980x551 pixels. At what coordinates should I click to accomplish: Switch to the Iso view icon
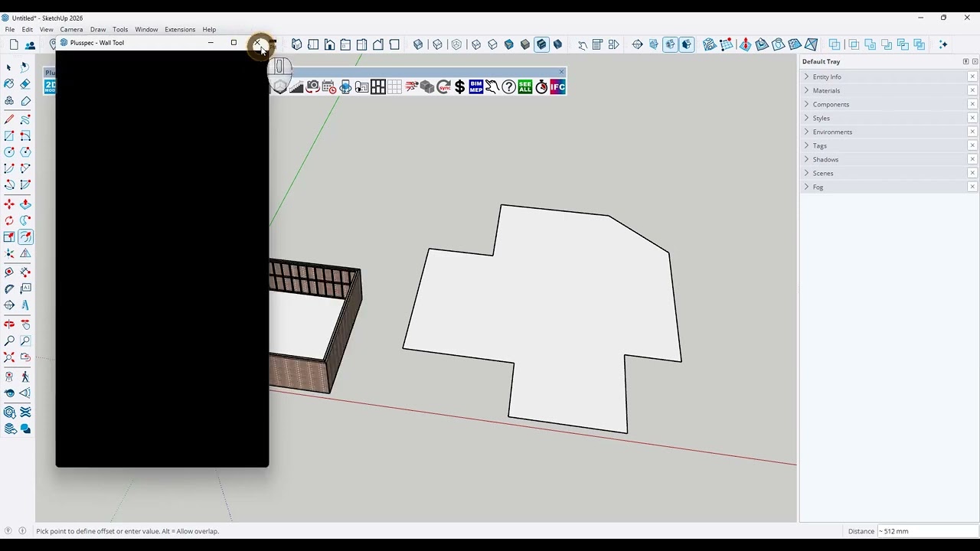pos(296,44)
